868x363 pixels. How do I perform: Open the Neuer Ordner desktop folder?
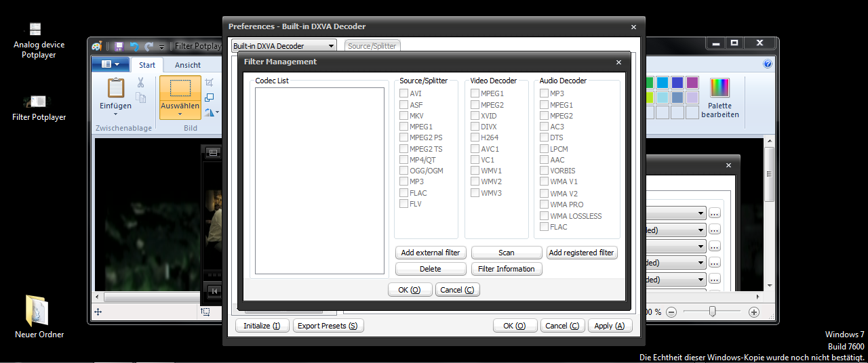coord(39,311)
